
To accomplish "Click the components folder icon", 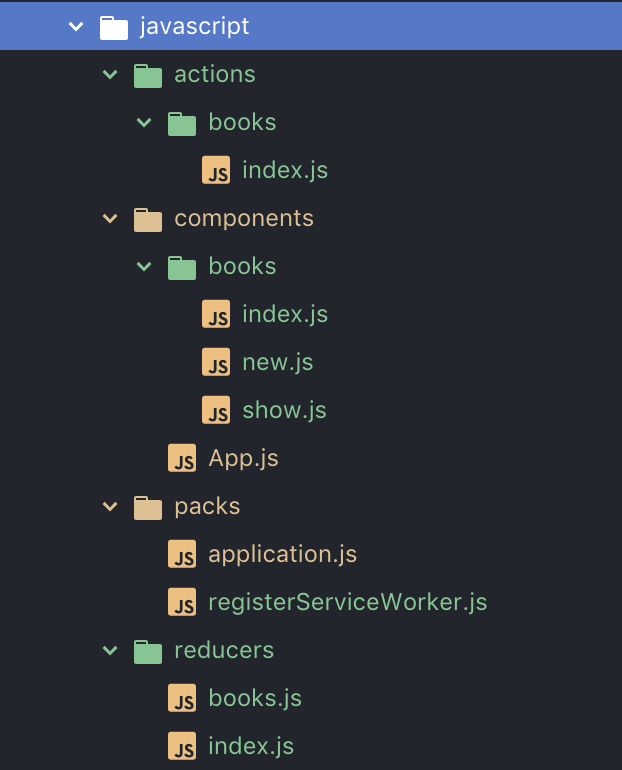I will click(148, 219).
